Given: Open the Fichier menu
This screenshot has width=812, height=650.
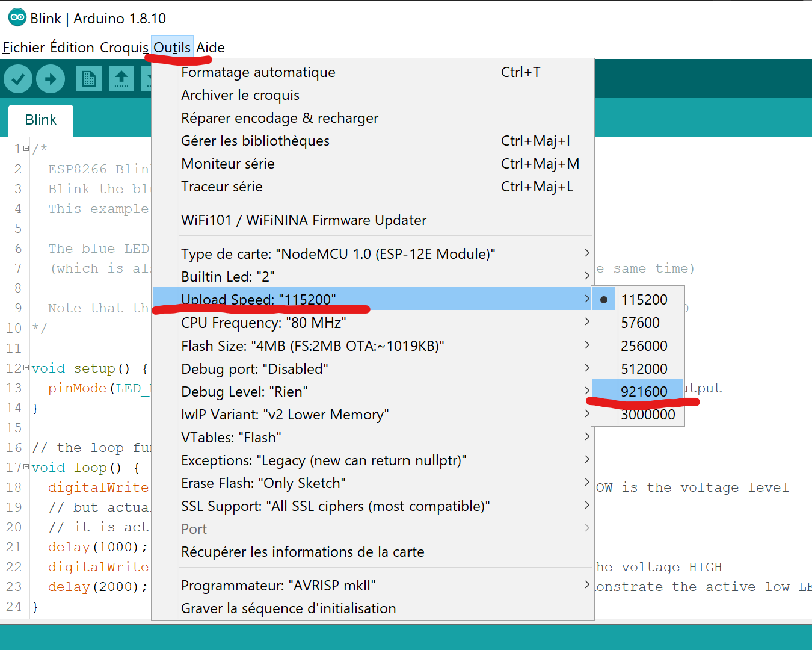Looking at the screenshot, I should coord(23,47).
